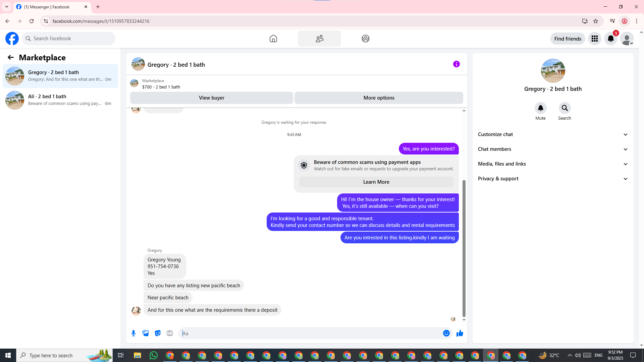
Task: Click the View buyer button
Action: click(212, 98)
